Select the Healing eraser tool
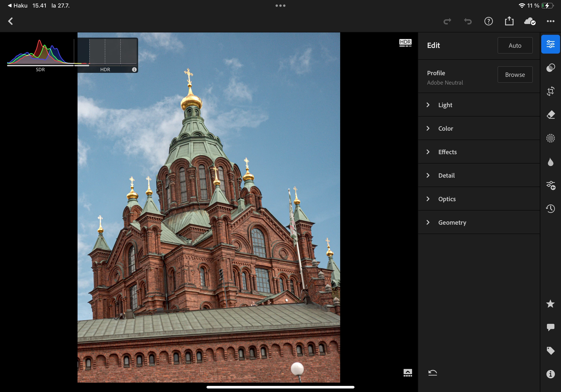This screenshot has height=392, width=561. 550,115
